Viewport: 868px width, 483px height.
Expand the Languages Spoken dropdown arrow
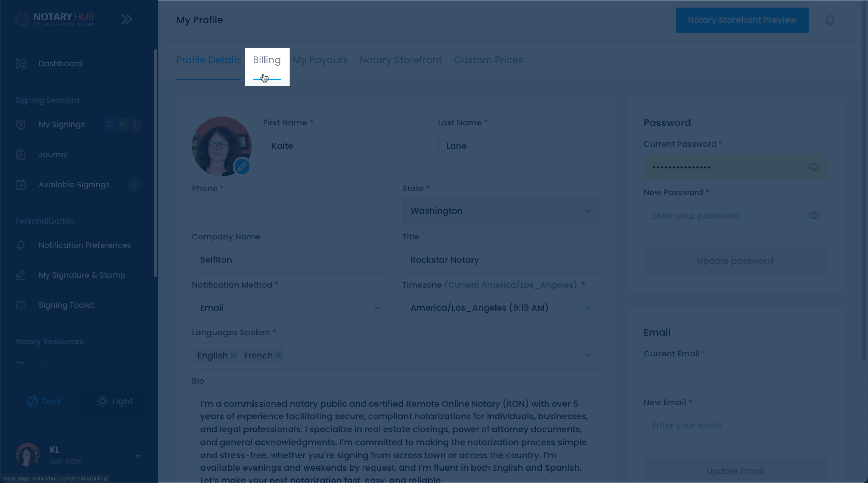[588, 356]
